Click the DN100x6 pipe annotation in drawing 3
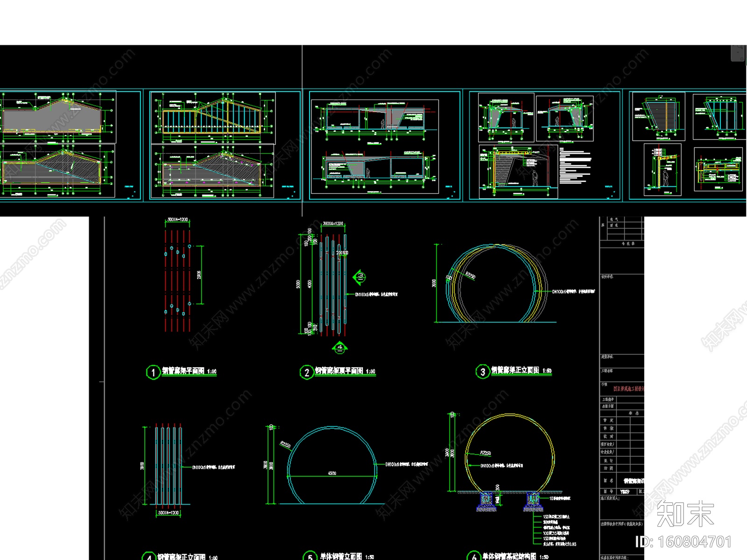747x560 pixels. click(x=574, y=291)
